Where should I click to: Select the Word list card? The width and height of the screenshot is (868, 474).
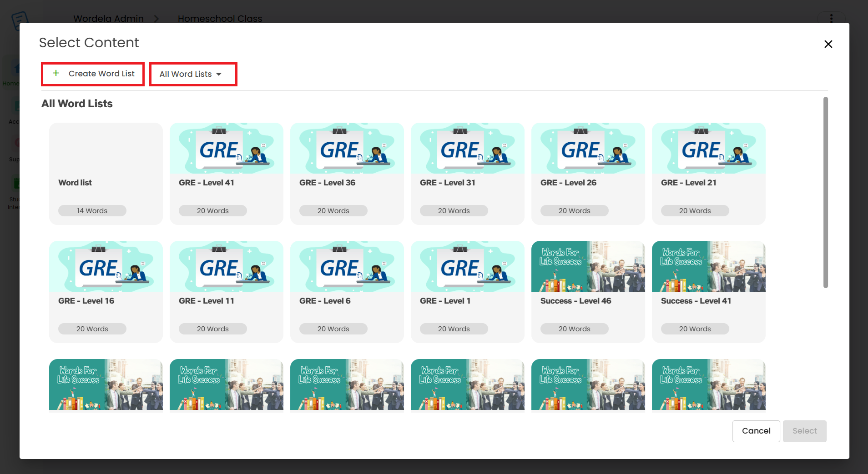[x=106, y=174]
